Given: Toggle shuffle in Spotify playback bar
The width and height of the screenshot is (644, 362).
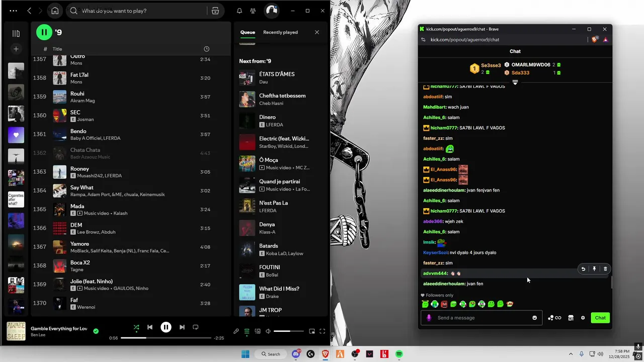Looking at the screenshot, I should [136, 327].
